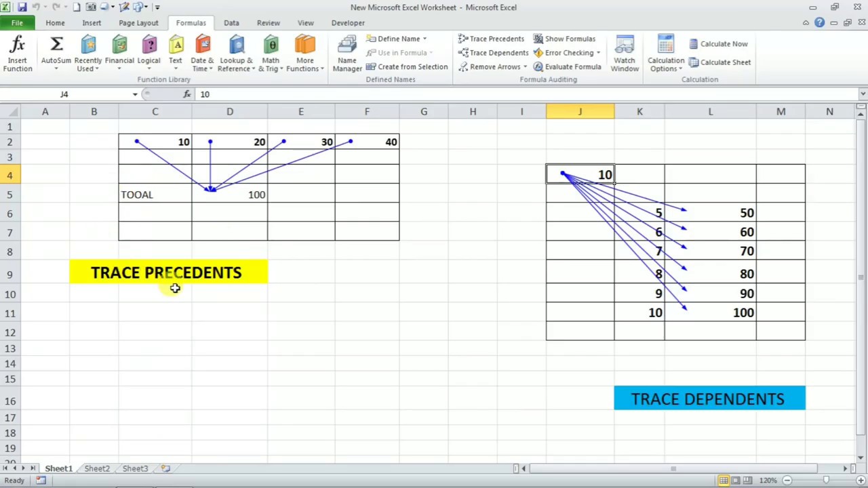This screenshot has width=868, height=488.
Task: Click the horizontal scrollbar thumb
Action: click(x=674, y=468)
